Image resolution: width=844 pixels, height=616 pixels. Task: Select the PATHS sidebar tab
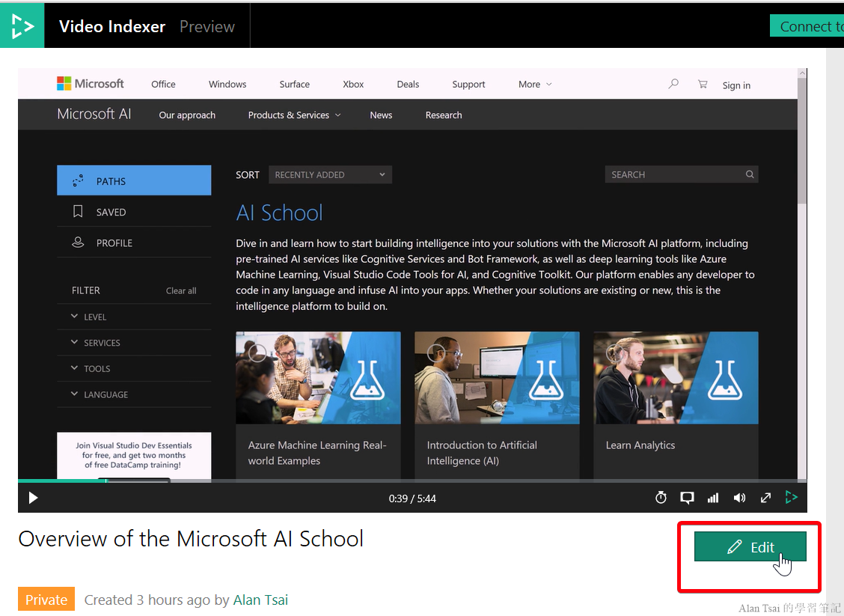pyautogui.click(x=134, y=180)
